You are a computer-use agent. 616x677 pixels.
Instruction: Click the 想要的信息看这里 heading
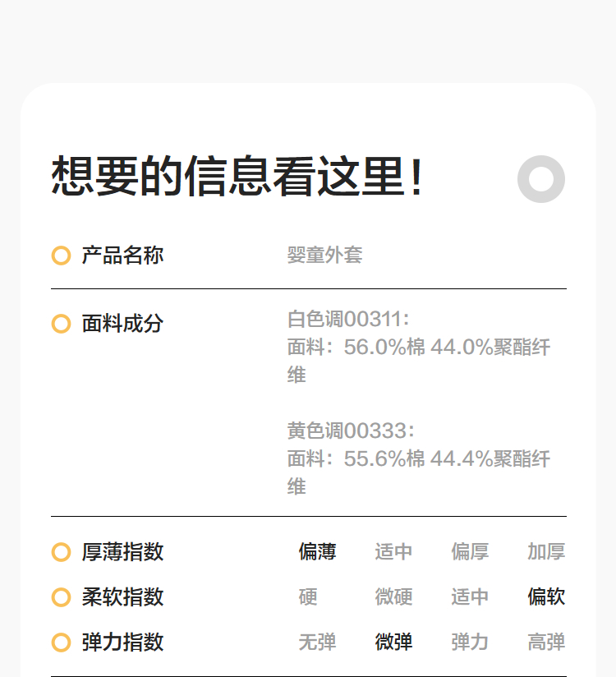coord(238,177)
